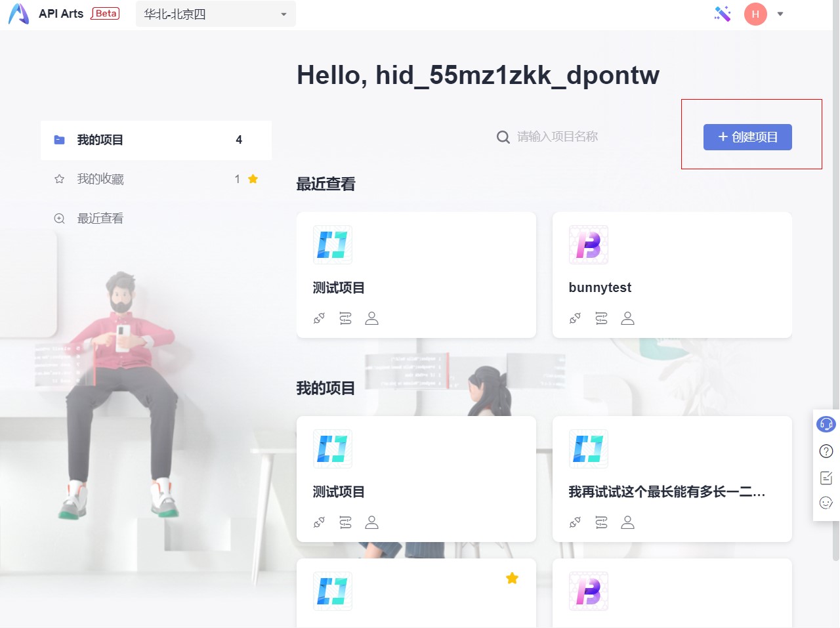Click the question mark help icon
Screen dimensions: 840x628
826,451
